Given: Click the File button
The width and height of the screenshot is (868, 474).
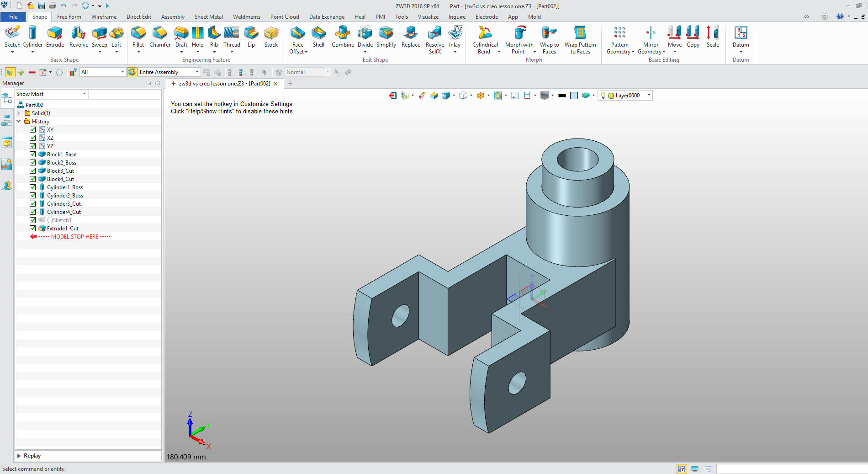Looking at the screenshot, I should (13, 17).
